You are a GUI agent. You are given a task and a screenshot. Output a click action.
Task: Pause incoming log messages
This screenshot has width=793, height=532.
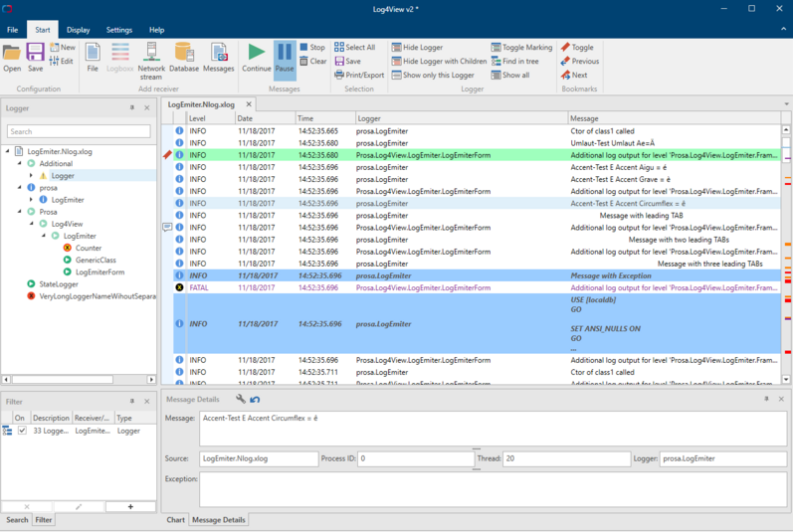pyautogui.click(x=285, y=54)
